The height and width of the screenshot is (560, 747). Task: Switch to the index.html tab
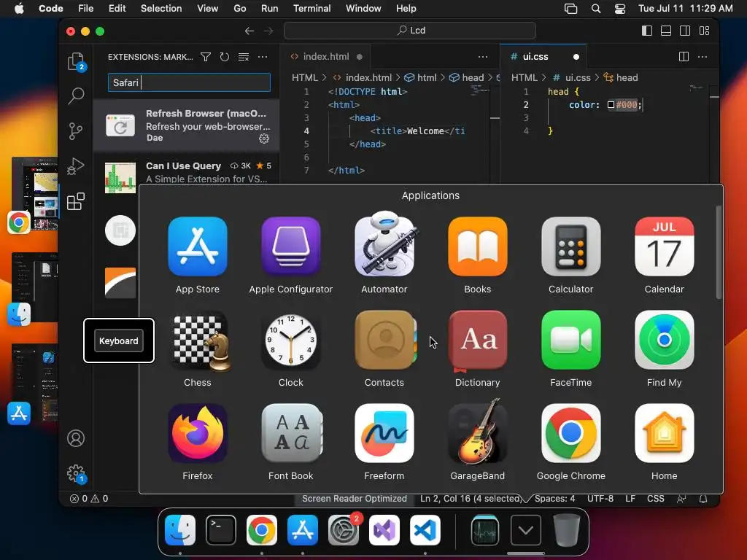point(326,57)
